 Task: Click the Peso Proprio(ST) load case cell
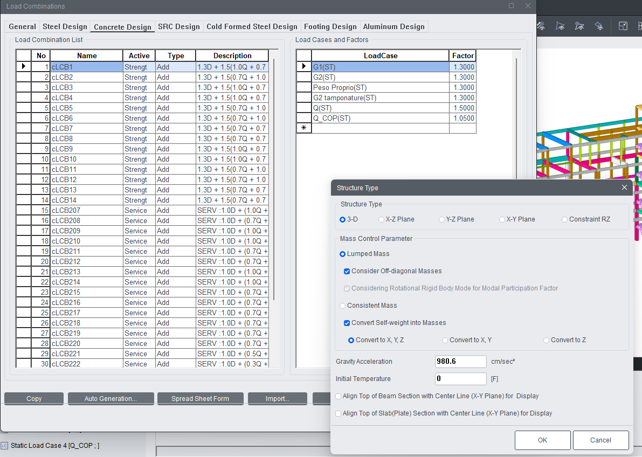[380, 88]
